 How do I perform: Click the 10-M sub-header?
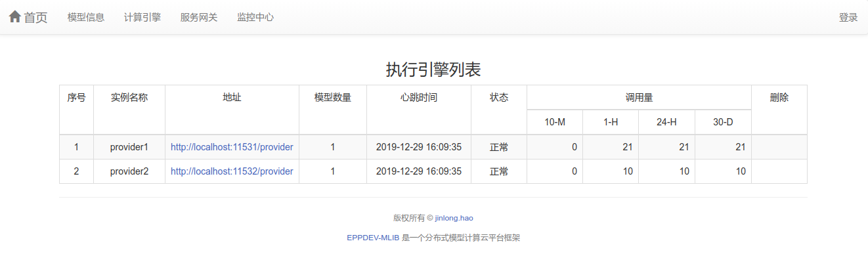555,122
